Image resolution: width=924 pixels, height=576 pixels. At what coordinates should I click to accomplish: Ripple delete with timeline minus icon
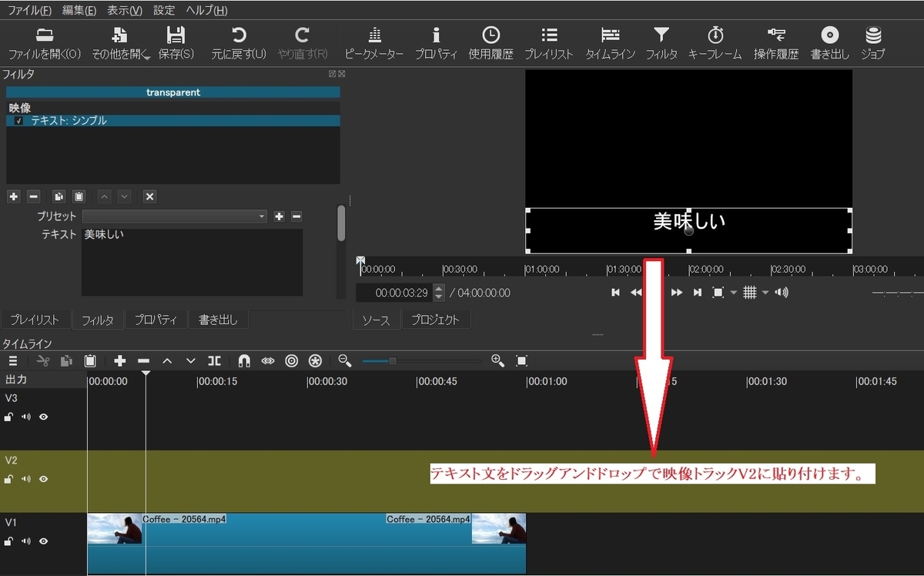click(143, 360)
